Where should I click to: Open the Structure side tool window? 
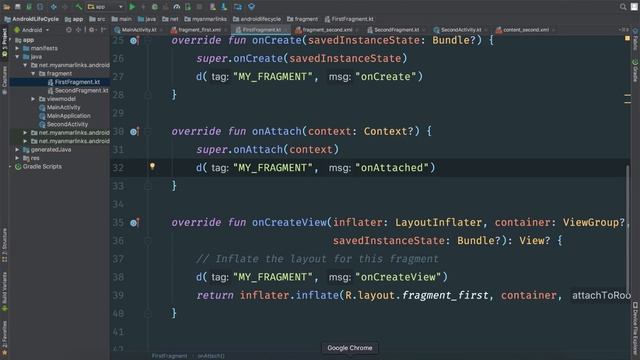tap(4, 245)
